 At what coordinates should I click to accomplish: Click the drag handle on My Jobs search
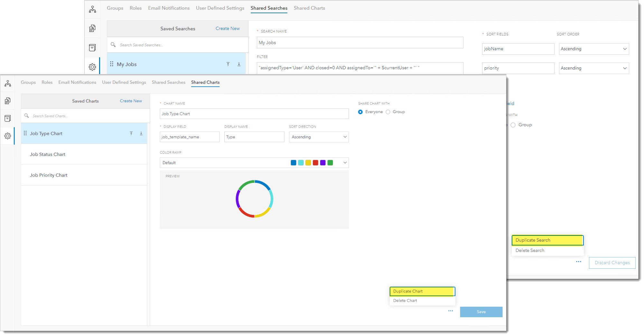(x=112, y=64)
